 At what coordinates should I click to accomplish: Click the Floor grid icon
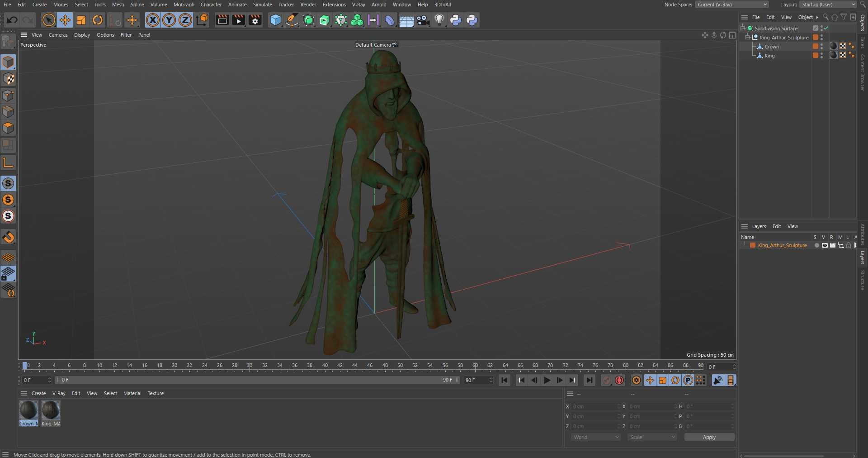(x=406, y=20)
